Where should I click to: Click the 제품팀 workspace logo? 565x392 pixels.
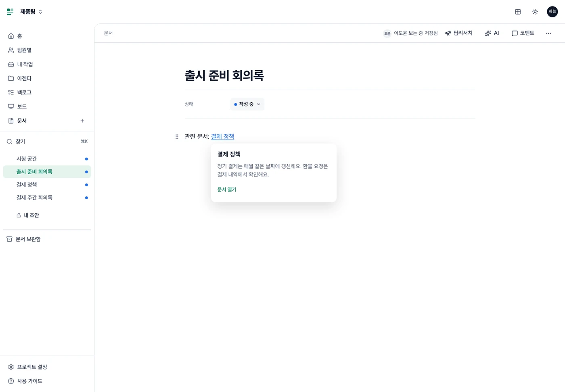coord(10,12)
